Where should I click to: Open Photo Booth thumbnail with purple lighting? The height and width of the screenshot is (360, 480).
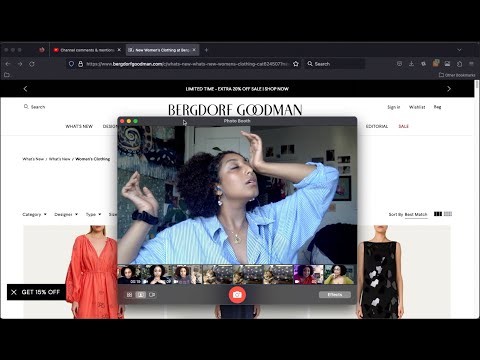pos(309,274)
